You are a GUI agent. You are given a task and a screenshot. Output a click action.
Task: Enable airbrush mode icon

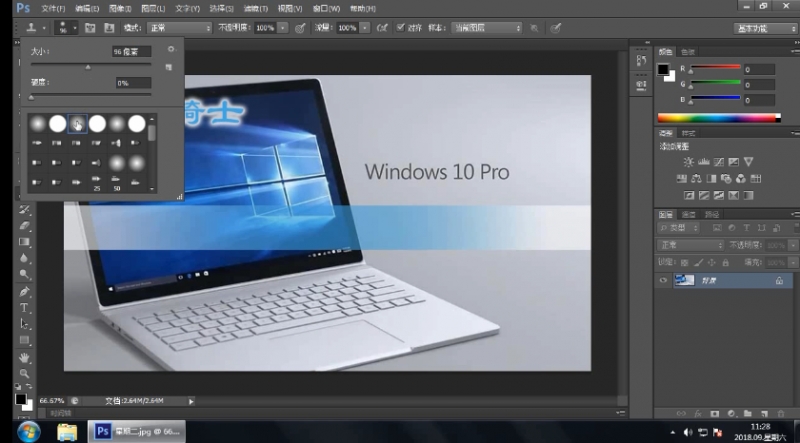click(382, 28)
